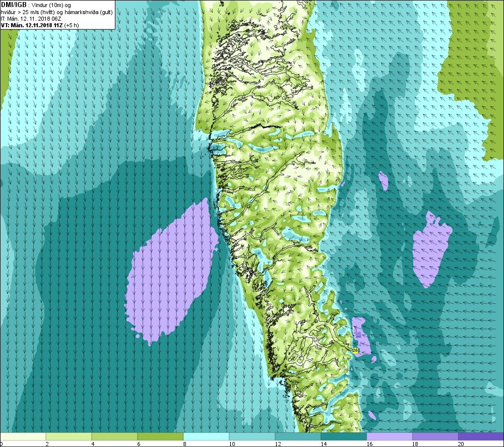Select the 2–4 m/s light green swatch

tap(69, 436)
